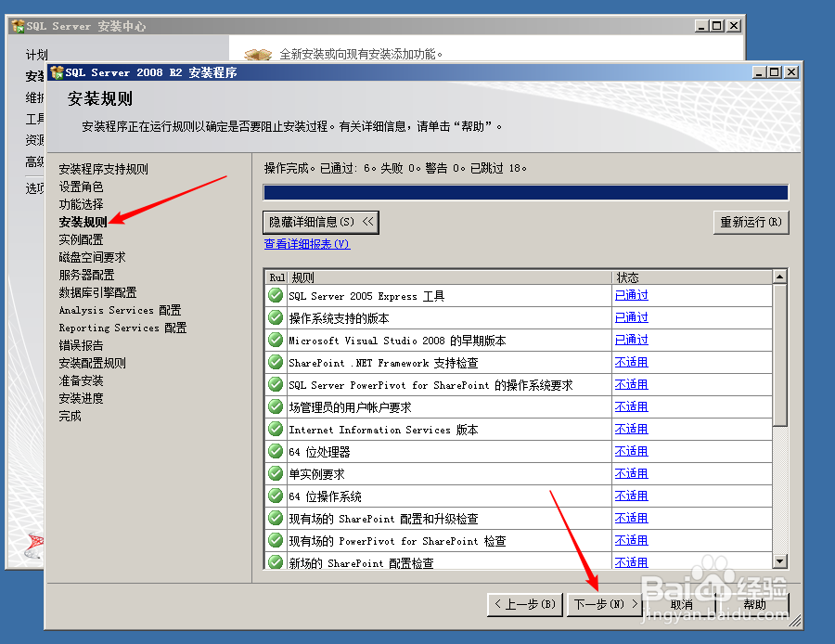Click green check icon for PowerPivot 的操作系统要求 rule
835x644 pixels.
[x=276, y=384]
